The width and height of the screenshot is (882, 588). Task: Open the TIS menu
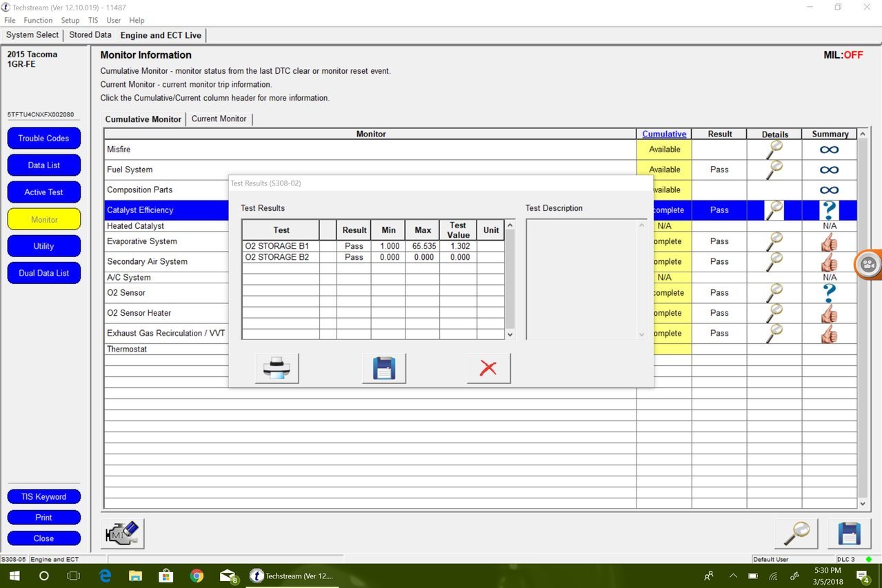click(93, 21)
